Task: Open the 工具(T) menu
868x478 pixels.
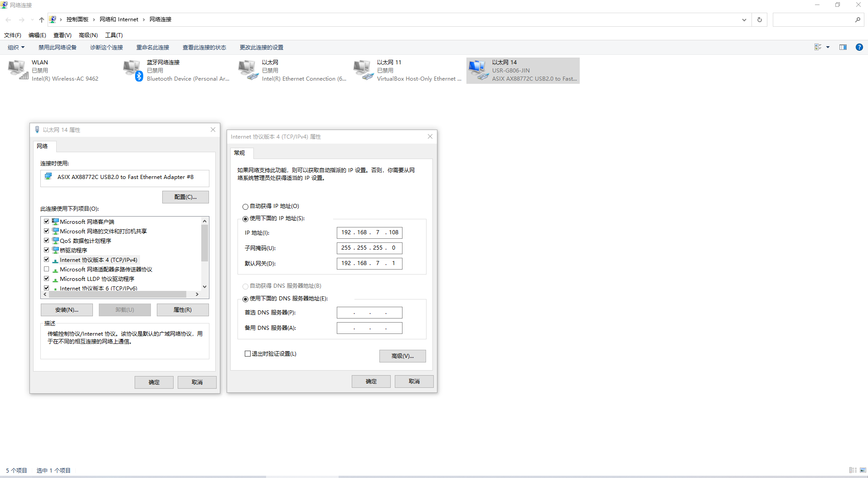Action: click(114, 35)
